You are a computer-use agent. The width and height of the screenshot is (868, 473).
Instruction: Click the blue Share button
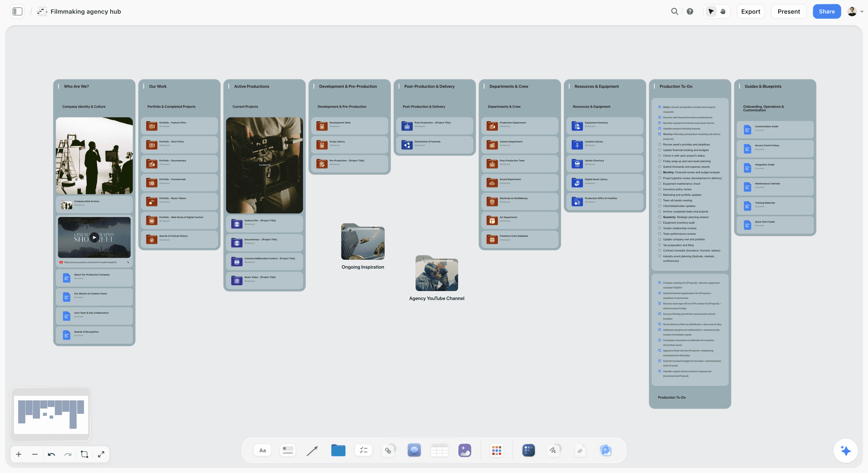(x=826, y=11)
